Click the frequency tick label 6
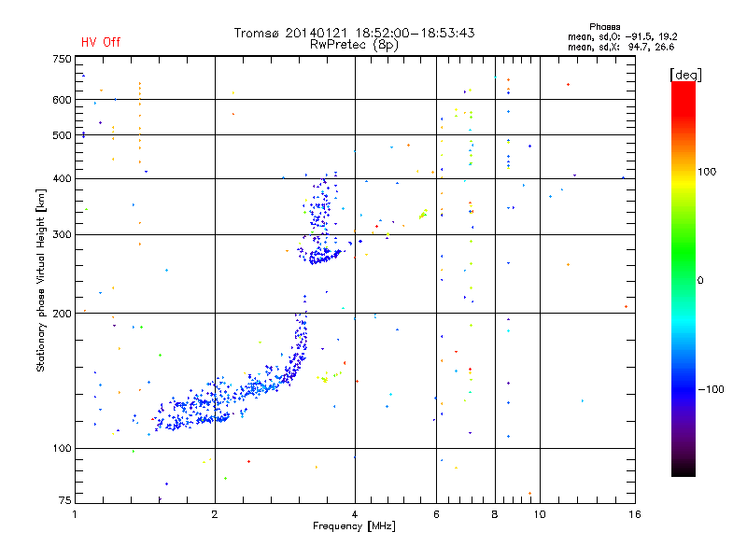 [436, 514]
